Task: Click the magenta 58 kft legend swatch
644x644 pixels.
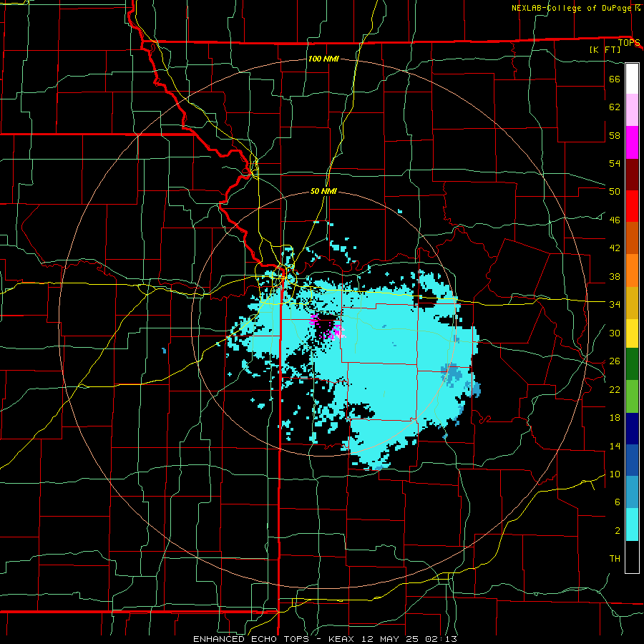Action: [632, 142]
